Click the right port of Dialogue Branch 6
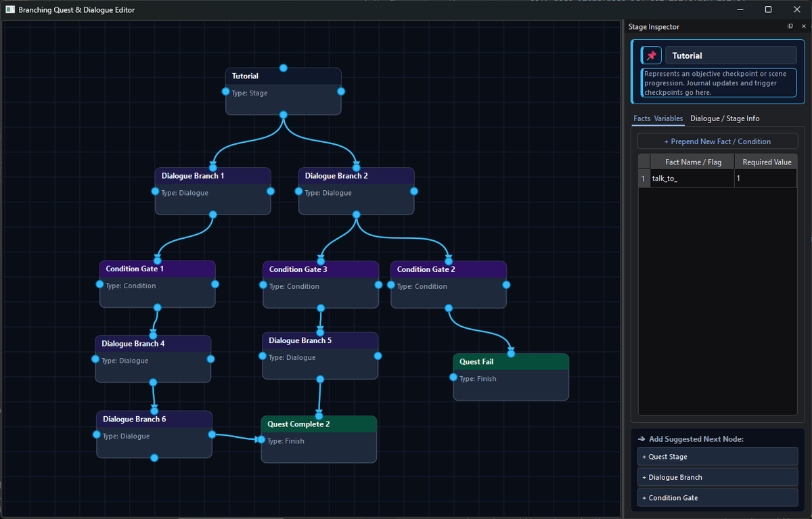 click(212, 434)
